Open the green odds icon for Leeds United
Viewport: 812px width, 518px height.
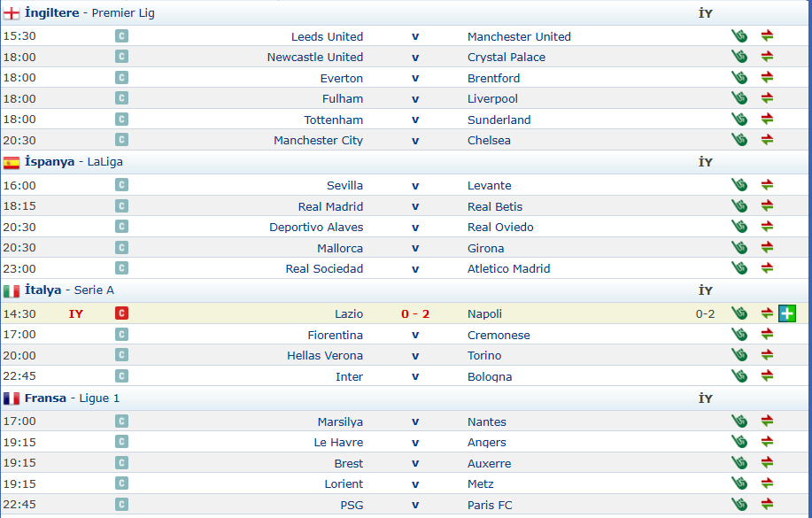tap(739, 36)
